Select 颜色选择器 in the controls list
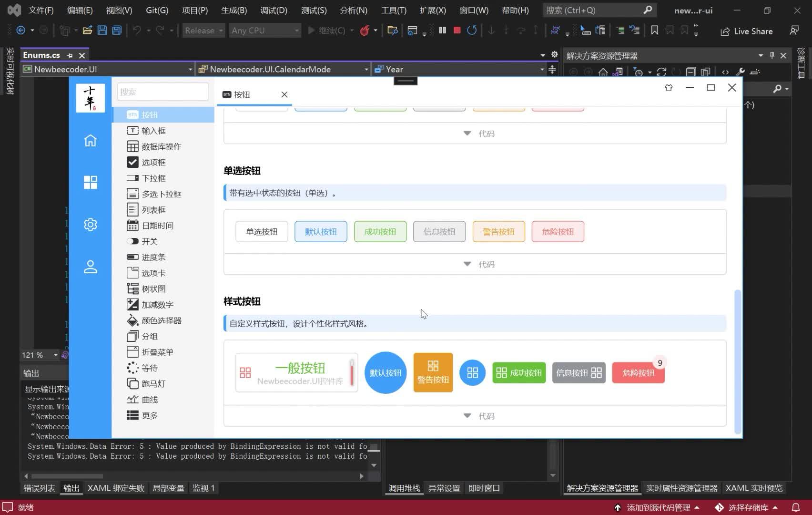 pyautogui.click(x=161, y=320)
